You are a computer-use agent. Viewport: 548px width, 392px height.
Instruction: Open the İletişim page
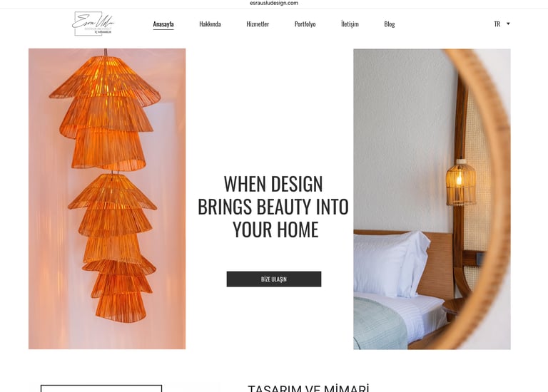point(350,24)
